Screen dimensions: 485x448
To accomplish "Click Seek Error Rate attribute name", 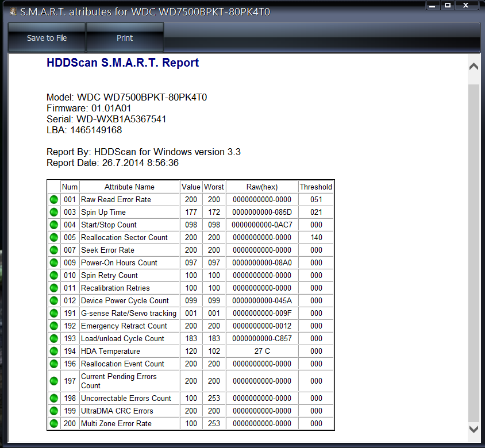I will point(107,250).
